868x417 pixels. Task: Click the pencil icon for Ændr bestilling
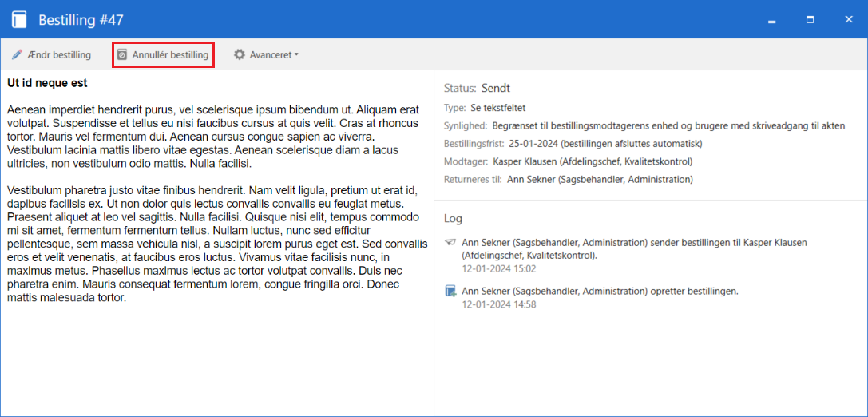click(x=17, y=55)
